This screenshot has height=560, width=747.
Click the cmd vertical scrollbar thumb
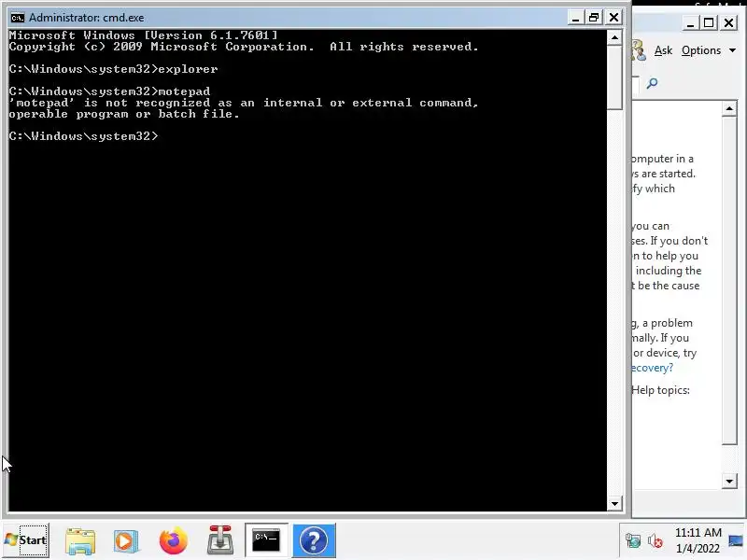tap(614, 77)
